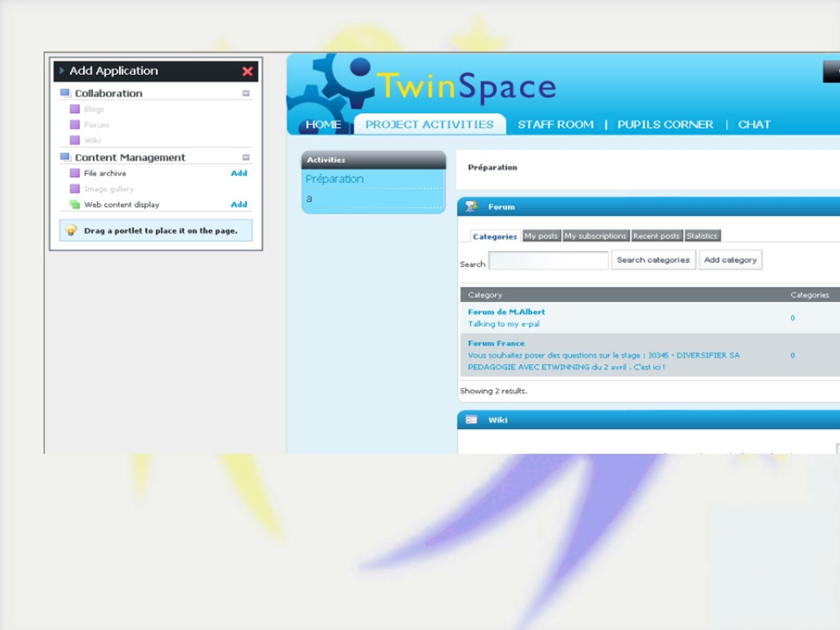Open the Préparation activity
840x630 pixels.
click(x=335, y=179)
